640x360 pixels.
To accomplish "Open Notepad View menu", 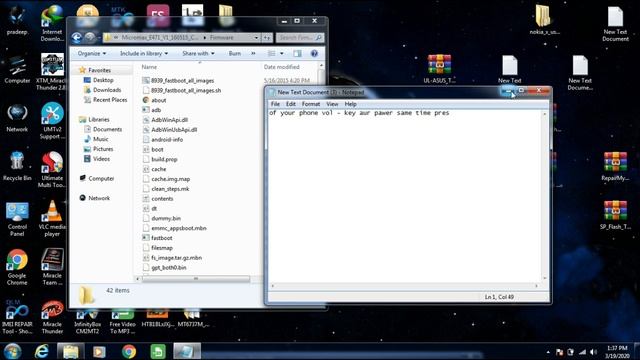I will [332, 104].
